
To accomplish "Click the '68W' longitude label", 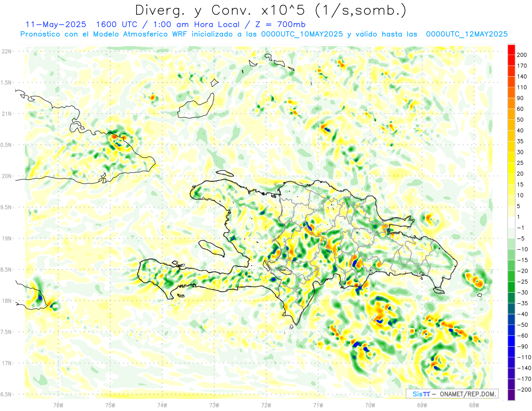I will pos(474,405).
